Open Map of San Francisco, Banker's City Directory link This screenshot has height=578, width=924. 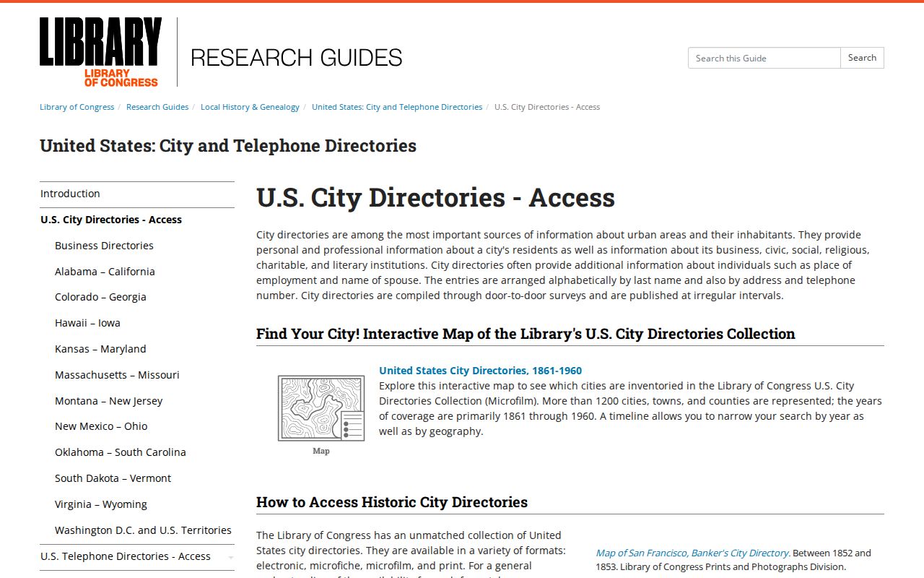click(692, 553)
